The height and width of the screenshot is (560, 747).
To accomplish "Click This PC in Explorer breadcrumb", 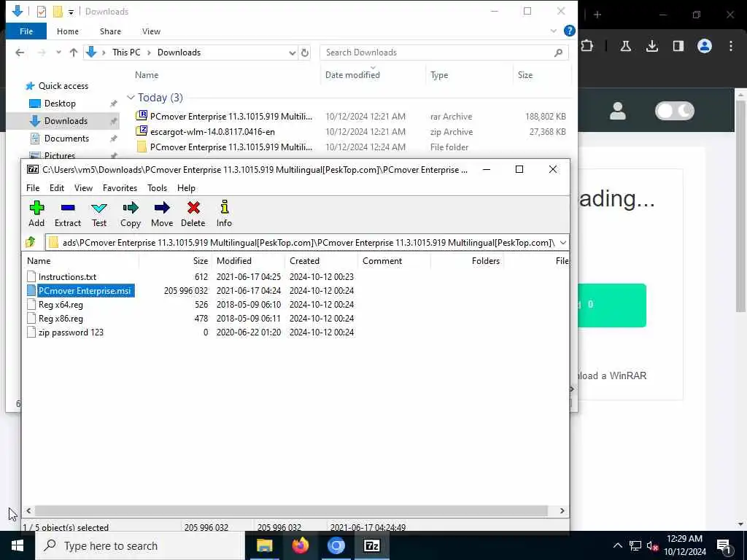I will [x=126, y=52].
